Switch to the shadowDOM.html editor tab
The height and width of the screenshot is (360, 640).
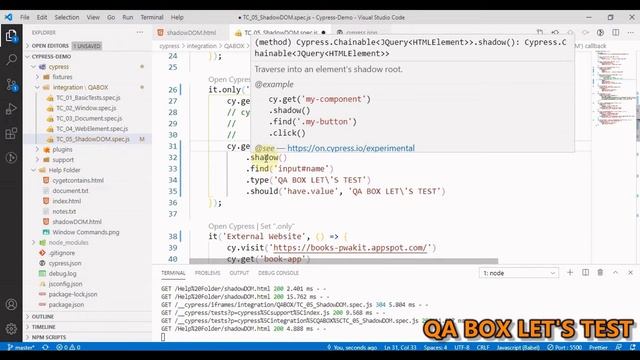coord(191,33)
